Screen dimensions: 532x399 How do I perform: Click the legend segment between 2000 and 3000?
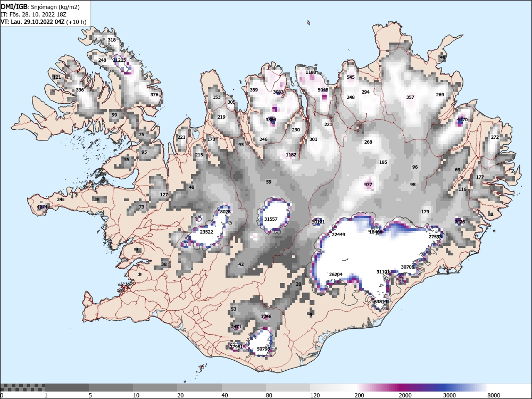421,387
